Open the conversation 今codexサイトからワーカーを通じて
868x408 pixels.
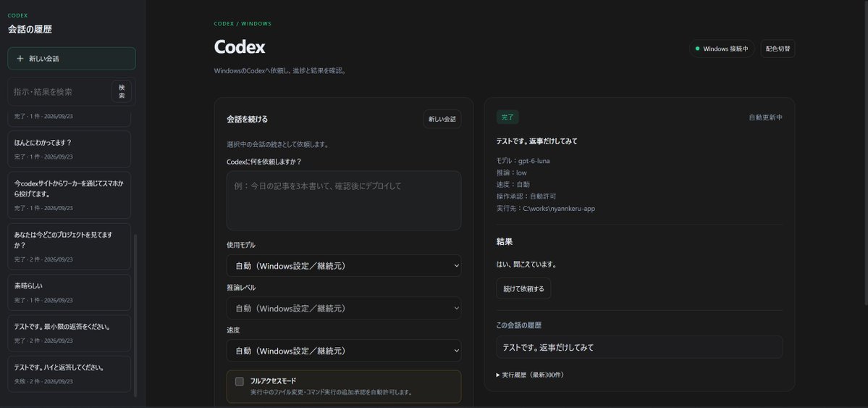pos(69,194)
